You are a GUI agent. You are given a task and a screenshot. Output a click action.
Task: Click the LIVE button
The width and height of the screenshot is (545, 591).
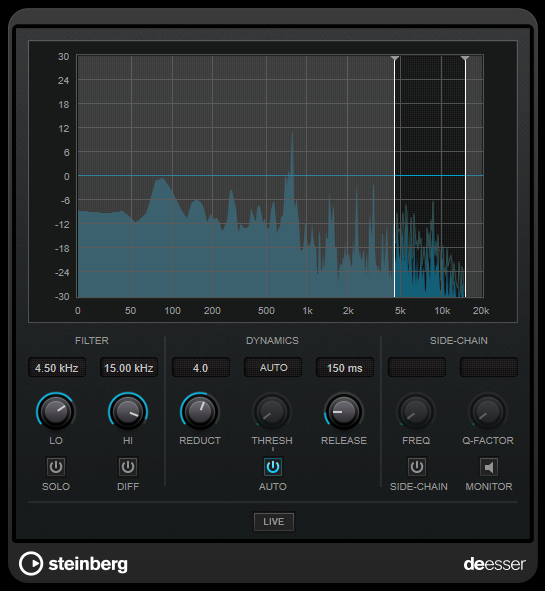(274, 522)
